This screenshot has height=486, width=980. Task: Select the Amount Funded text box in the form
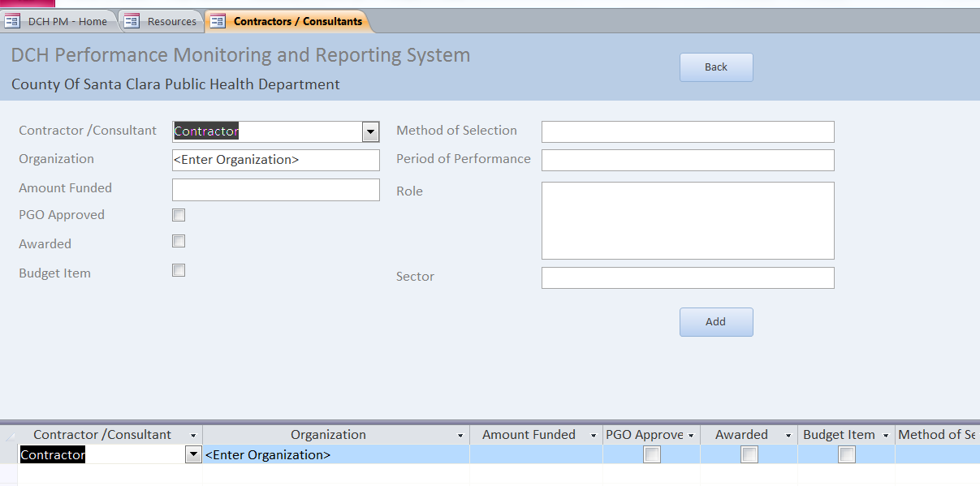coord(276,190)
